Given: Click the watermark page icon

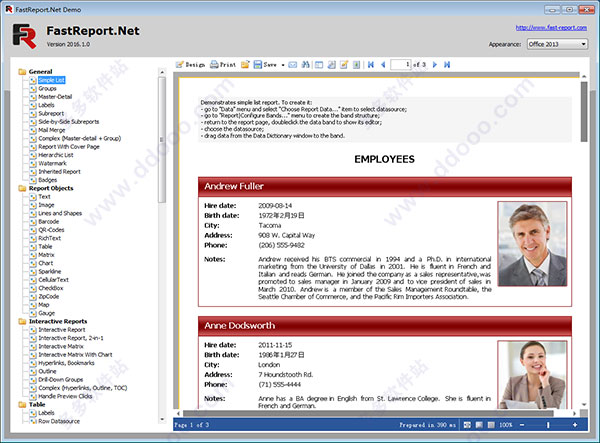Looking at the screenshot, I should click(356, 65).
